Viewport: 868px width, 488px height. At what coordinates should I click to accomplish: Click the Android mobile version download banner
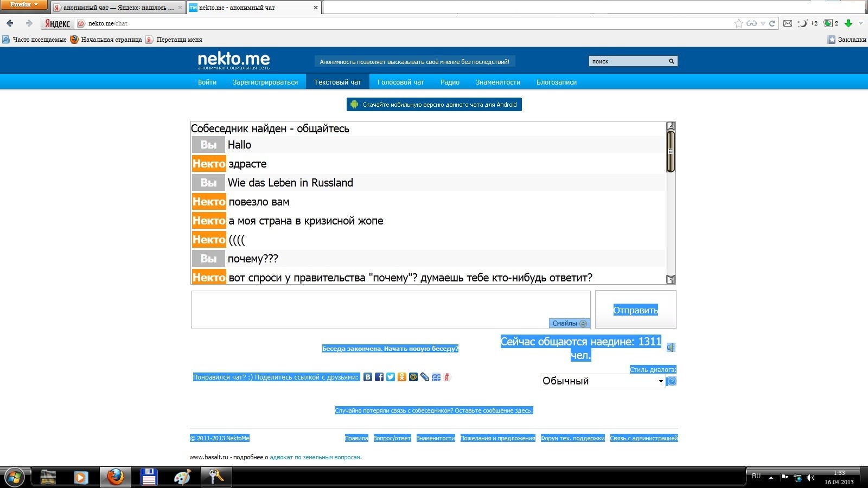pyautogui.click(x=434, y=105)
